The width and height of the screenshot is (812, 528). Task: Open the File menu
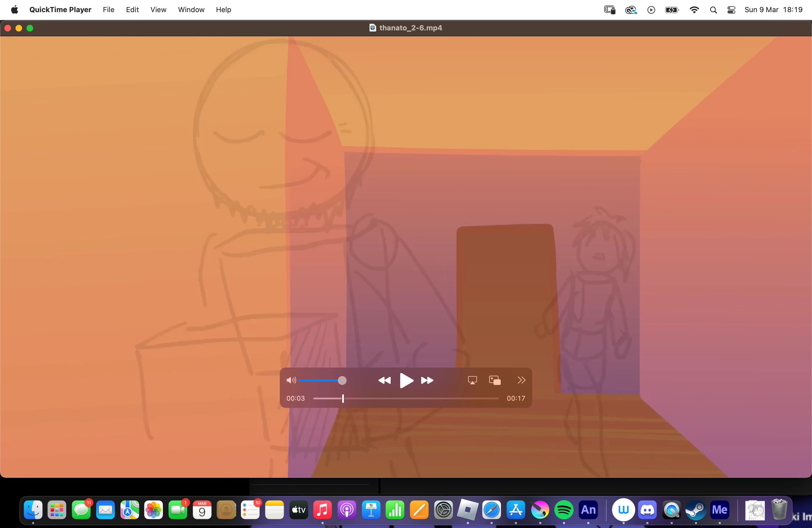(109, 10)
